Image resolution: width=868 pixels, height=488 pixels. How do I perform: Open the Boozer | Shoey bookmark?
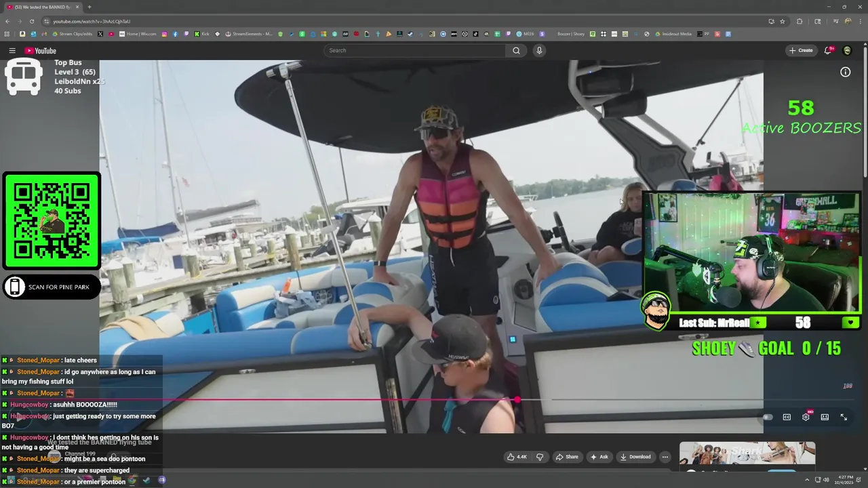click(571, 34)
